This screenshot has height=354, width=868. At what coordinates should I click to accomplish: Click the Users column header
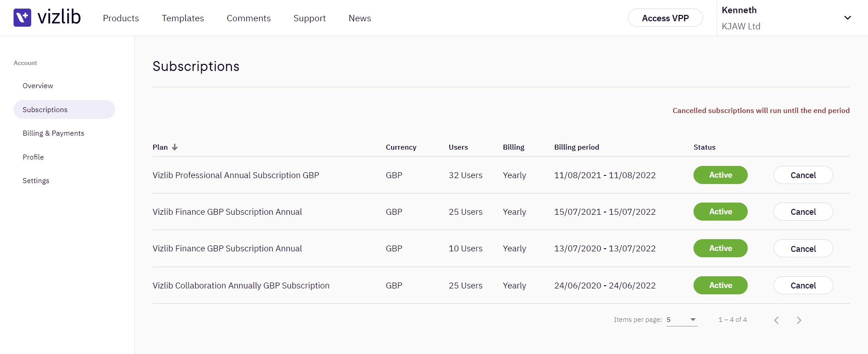point(458,147)
